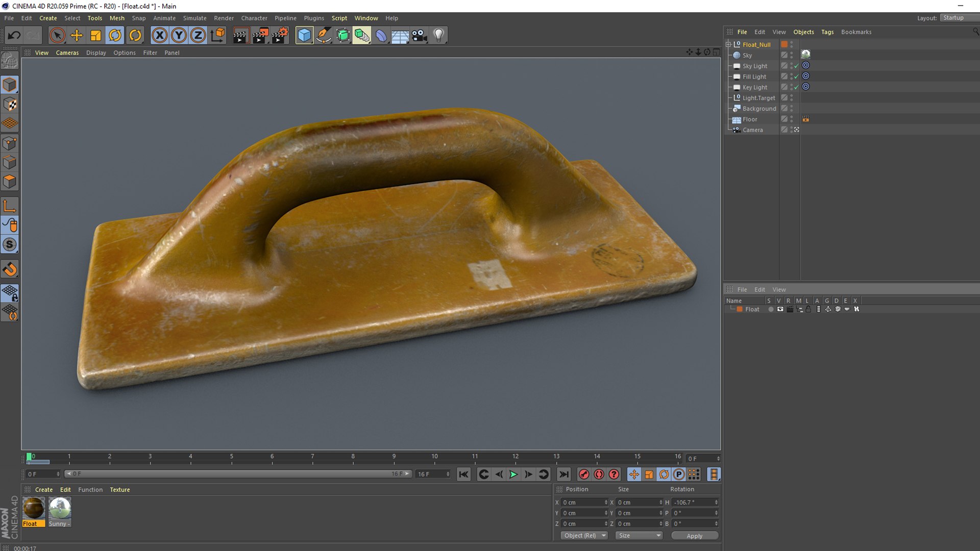The height and width of the screenshot is (551, 980).
Task: Click the Apply button
Action: click(694, 536)
